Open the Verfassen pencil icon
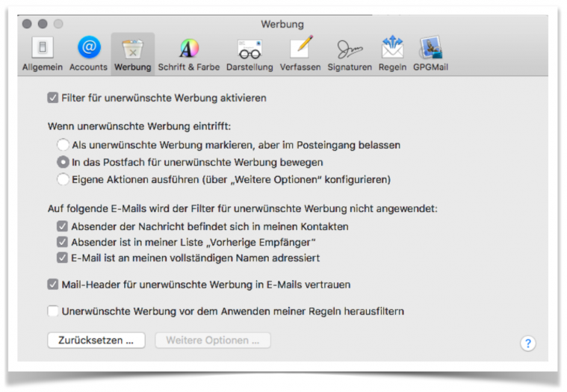567x392 pixels. tap(300, 47)
